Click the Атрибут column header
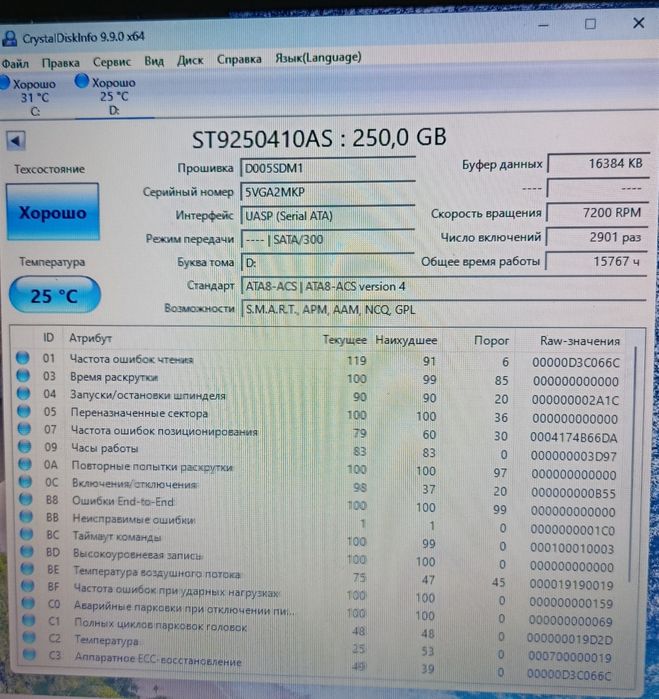This screenshot has width=659, height=699. (x=90, y=338)
